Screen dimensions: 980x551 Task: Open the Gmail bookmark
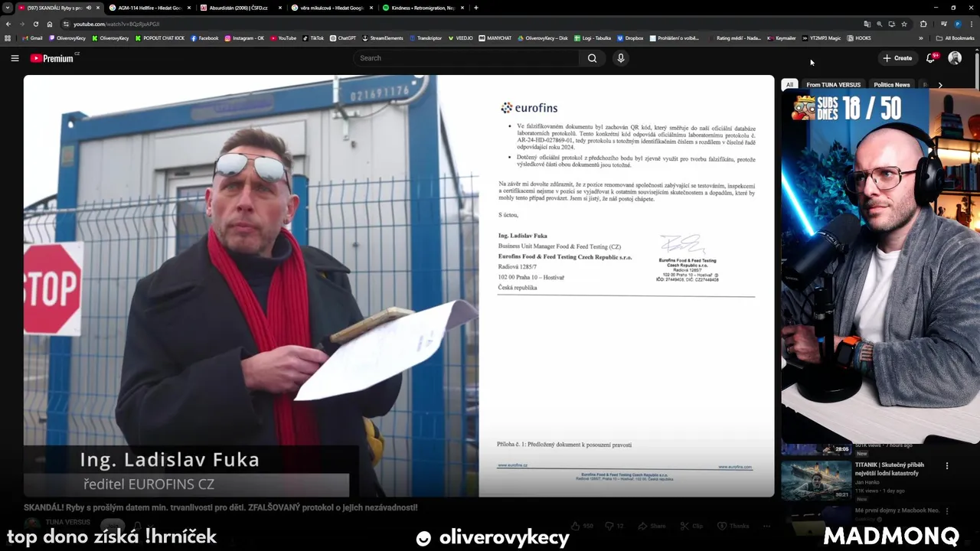[x=33, y=38]
